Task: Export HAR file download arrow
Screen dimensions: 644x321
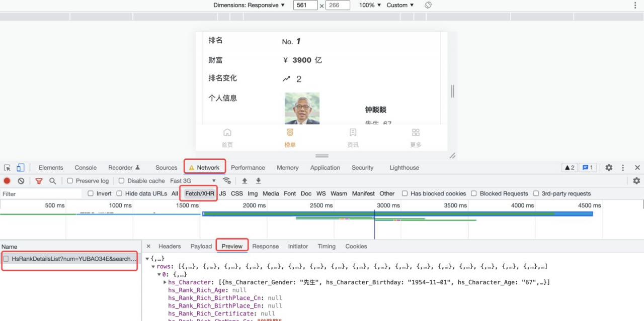Action: pos(259,181)
